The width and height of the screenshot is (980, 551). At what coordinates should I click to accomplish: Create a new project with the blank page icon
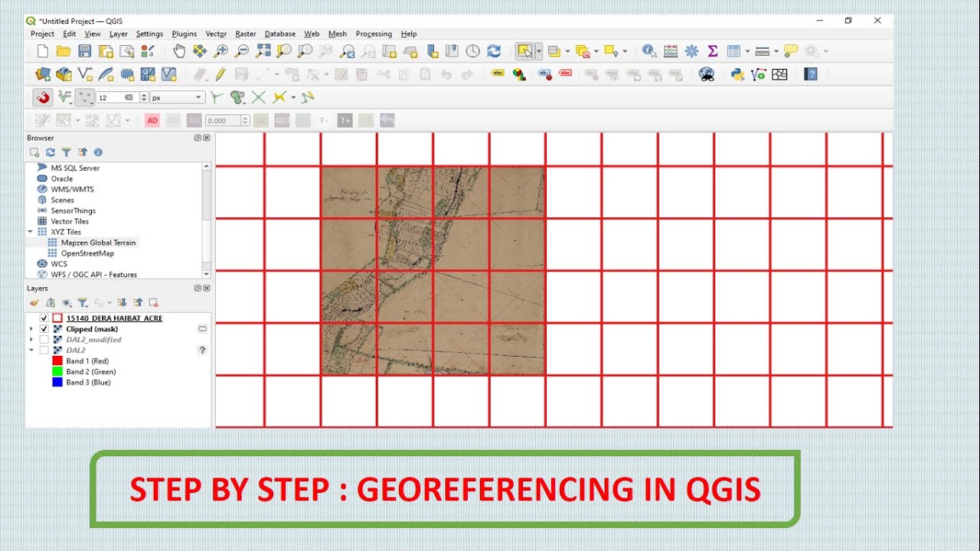pos(43,51)
